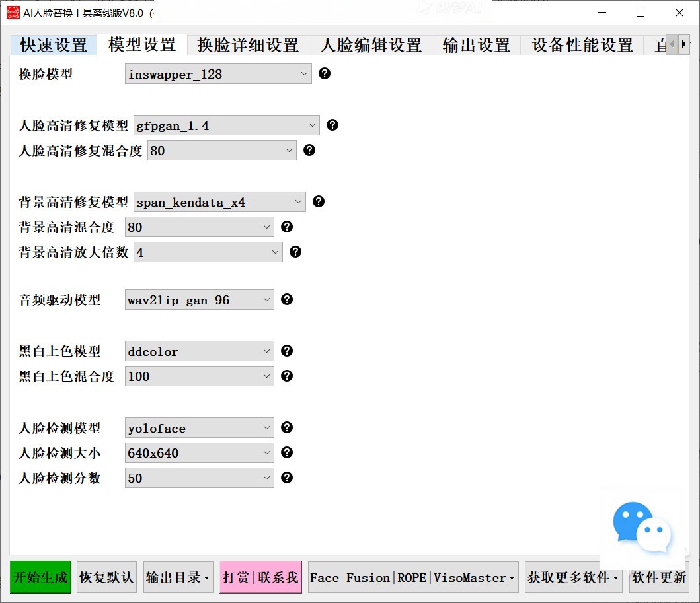Switch to the 模型设置 tab
The width and height of the screenshot is (700, 603).
pyautogui.click(x=142, y=45)
